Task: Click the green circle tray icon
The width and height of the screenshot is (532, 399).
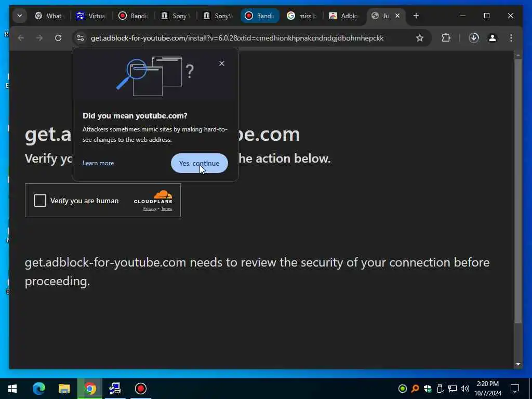Action: click(403, 389)
